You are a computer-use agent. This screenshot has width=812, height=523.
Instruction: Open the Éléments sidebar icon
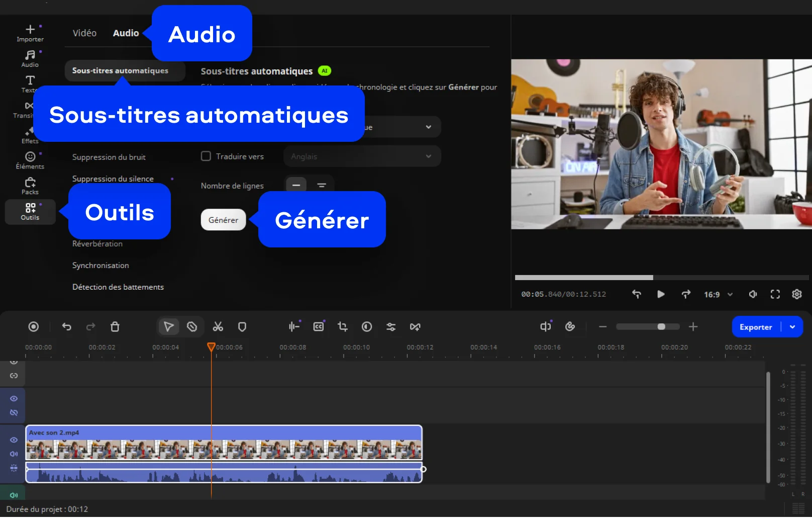coord(30,160)
